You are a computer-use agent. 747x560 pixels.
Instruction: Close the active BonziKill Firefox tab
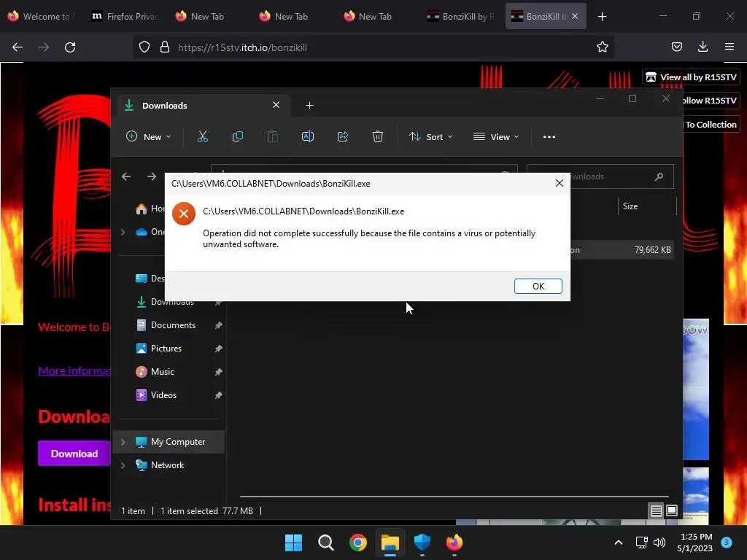point(575,16)
